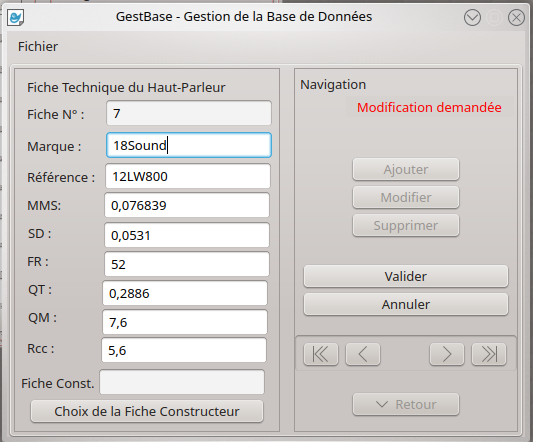Close the GestBase window
The height and width of the screenshot is (442, 533).
(x=516, y=17)
